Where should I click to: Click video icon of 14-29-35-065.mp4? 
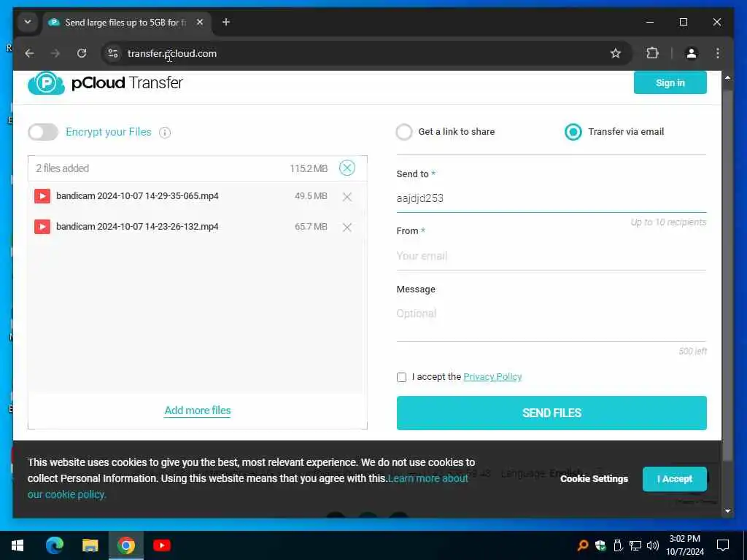[42, 195]
